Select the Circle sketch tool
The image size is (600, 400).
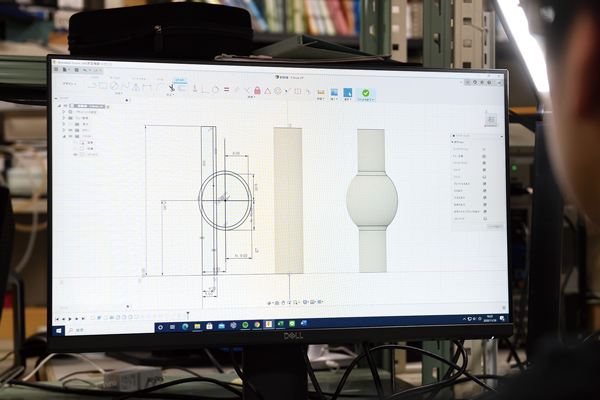pyautogui.click(x=114, y=87)
